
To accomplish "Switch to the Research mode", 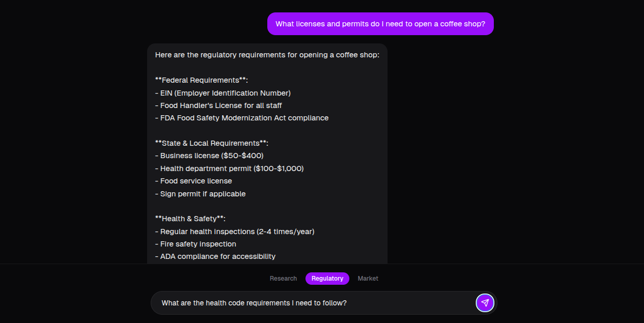I will point(283,279).
